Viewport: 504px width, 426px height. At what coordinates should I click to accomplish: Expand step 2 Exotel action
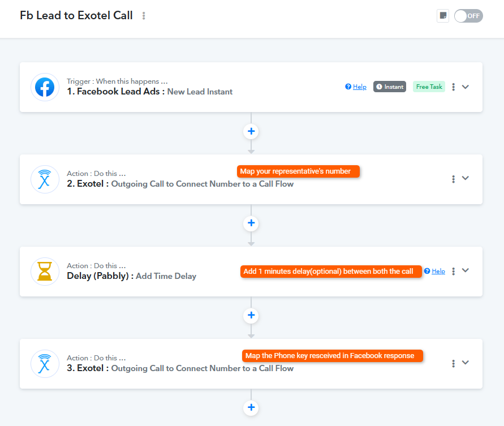466,178
